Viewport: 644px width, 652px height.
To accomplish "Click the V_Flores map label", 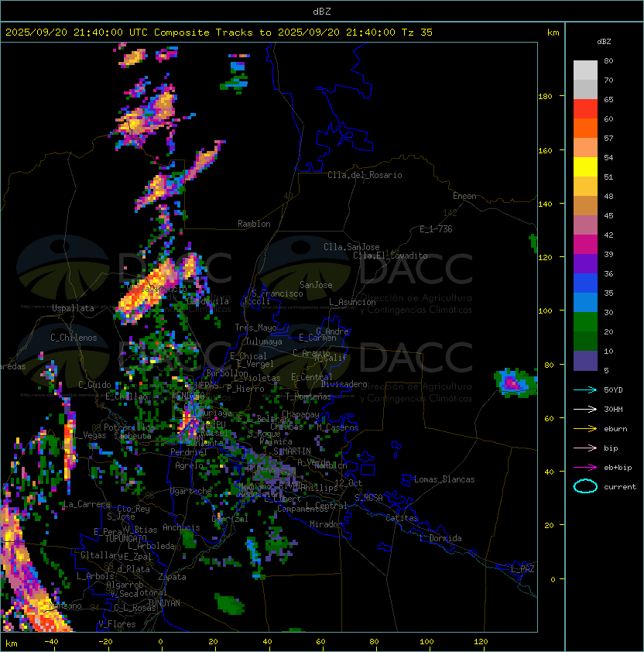I will (x=117, y=624).
